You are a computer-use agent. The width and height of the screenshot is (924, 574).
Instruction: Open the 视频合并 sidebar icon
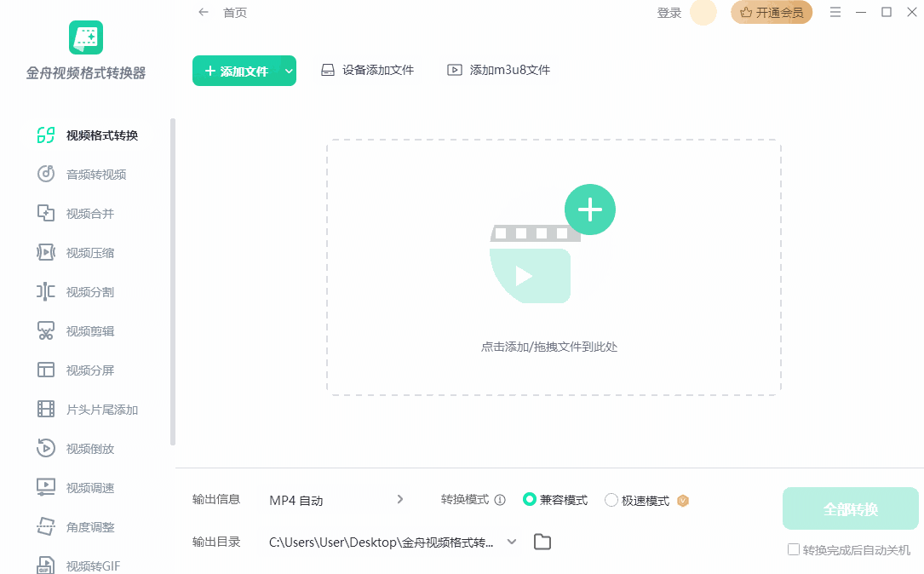(x=46, y=214)
